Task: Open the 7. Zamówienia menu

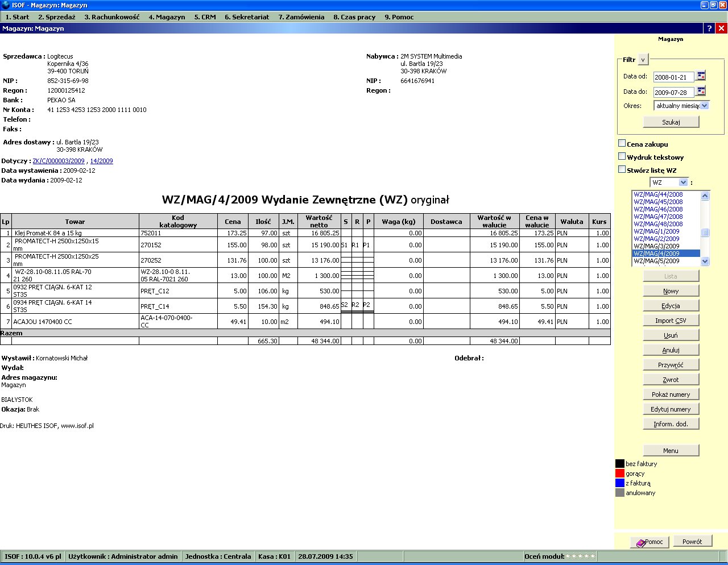Action: coord(301,17)
